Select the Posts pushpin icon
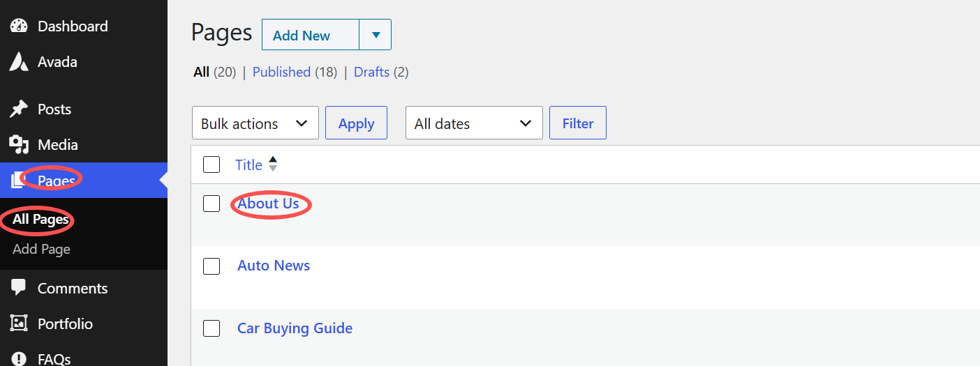The width and height of the screenshot is (980, 366). (x=18, y=109)
